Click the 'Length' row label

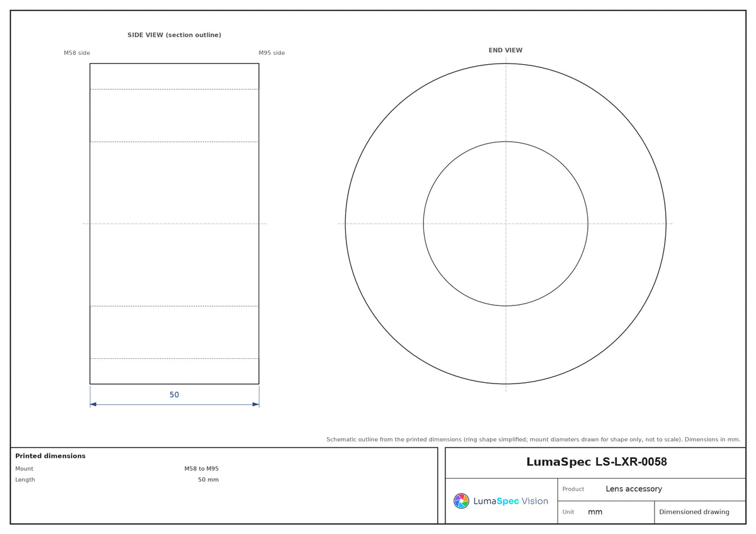tap(25, 480)
